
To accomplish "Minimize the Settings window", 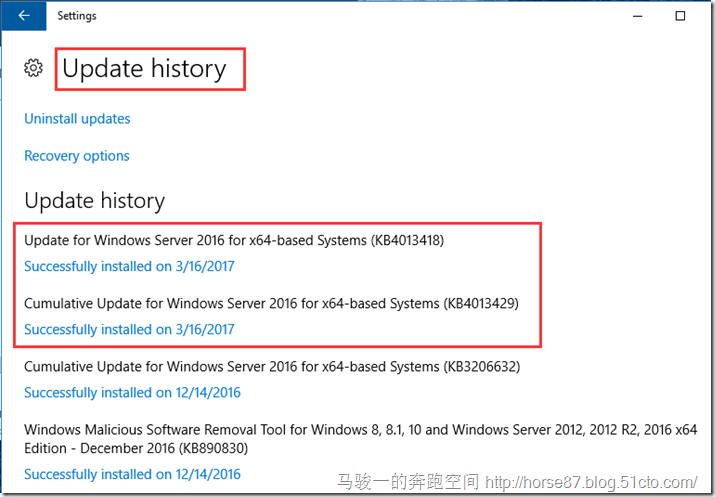I will (x=637, y=16).
